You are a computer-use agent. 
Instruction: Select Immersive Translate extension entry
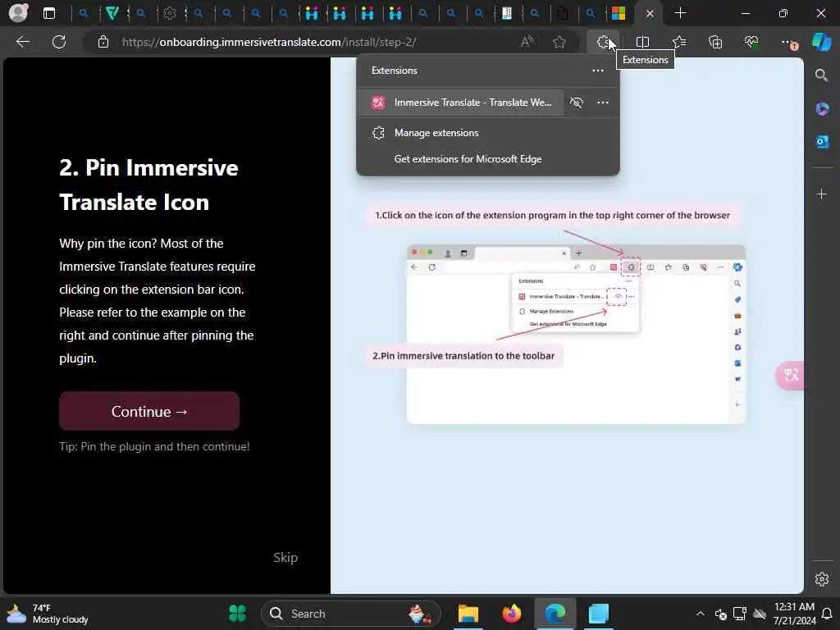pyautogui.click(x=461, y=103)
